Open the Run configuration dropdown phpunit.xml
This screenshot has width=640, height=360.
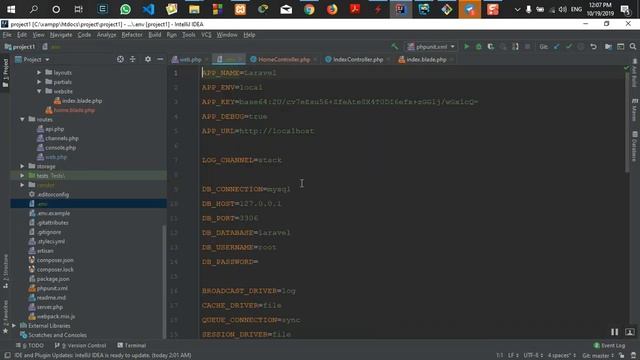[431, 47]
